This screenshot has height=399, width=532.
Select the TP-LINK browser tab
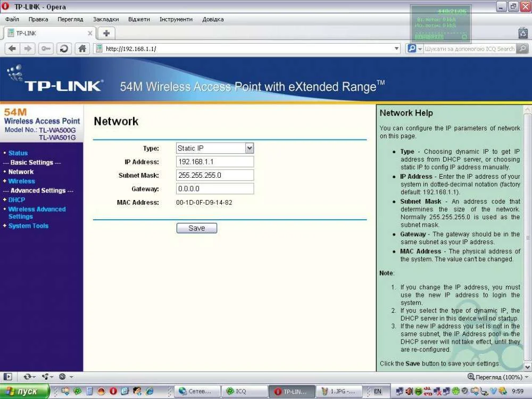tap(49, 33)
